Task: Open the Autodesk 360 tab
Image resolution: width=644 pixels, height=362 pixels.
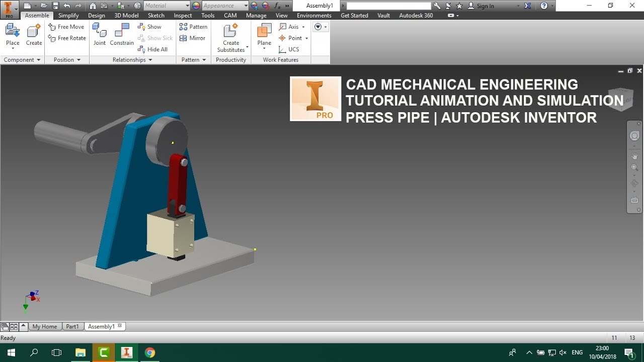Action: [x=416, y=16]
